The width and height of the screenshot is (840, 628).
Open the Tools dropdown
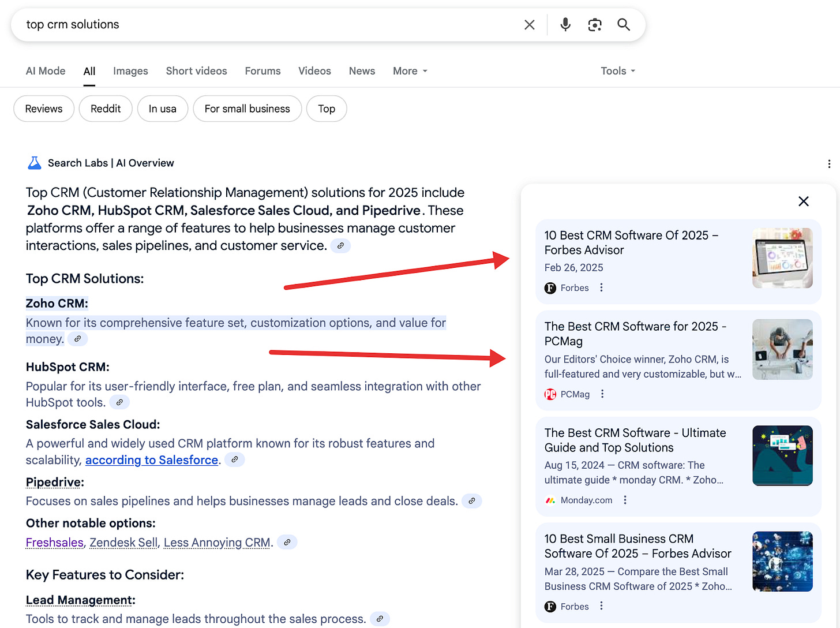pyautogui.click(x=618, y=71)
